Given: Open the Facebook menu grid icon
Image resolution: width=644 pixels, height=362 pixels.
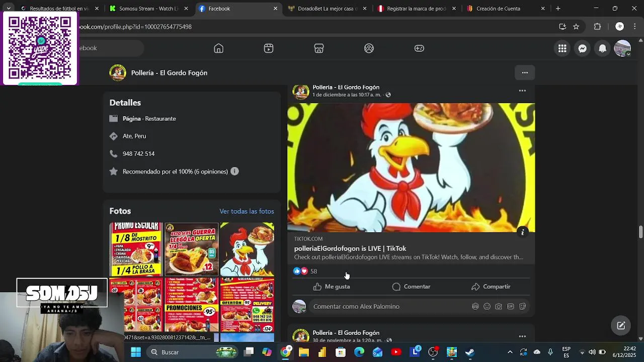Looking at the screenshot, I should click(562, 48).
